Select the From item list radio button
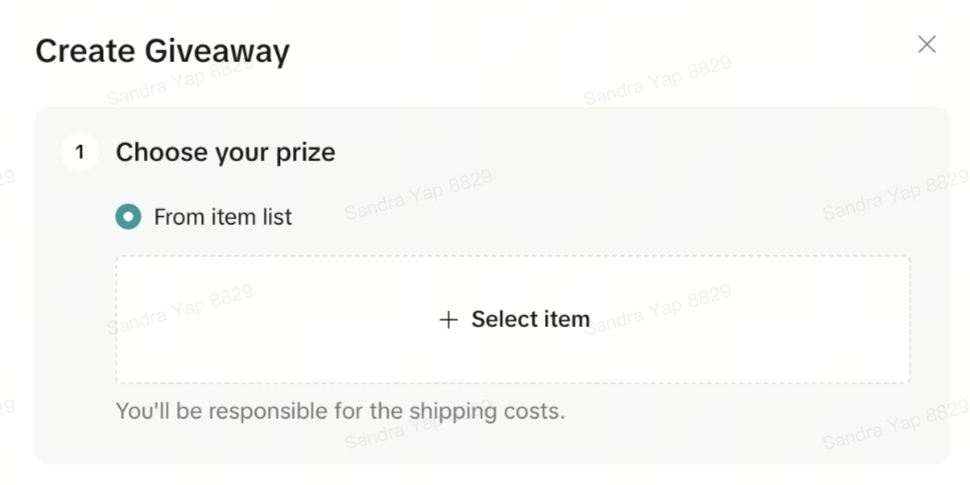Screen dimensions: 970x485 [128, 216]
